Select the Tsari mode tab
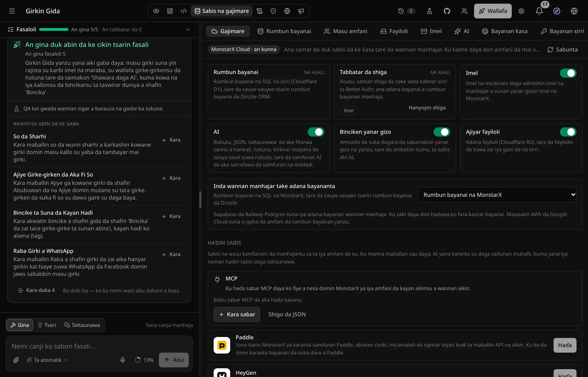The height and width of the screenshot is (377, 588). (47, 325)
